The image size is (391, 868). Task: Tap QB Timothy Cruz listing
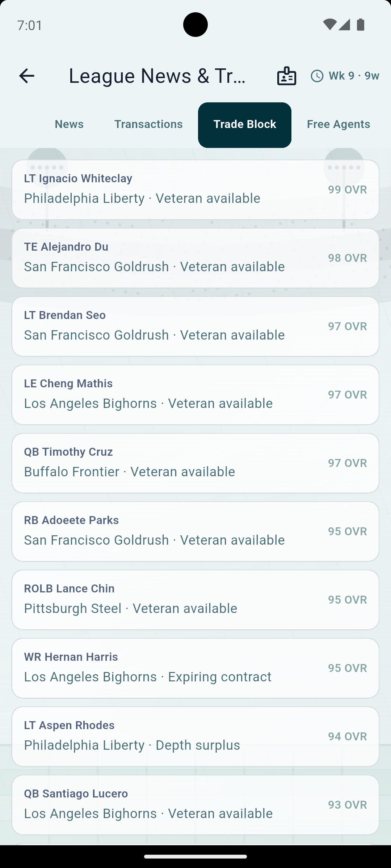point(195,463)
